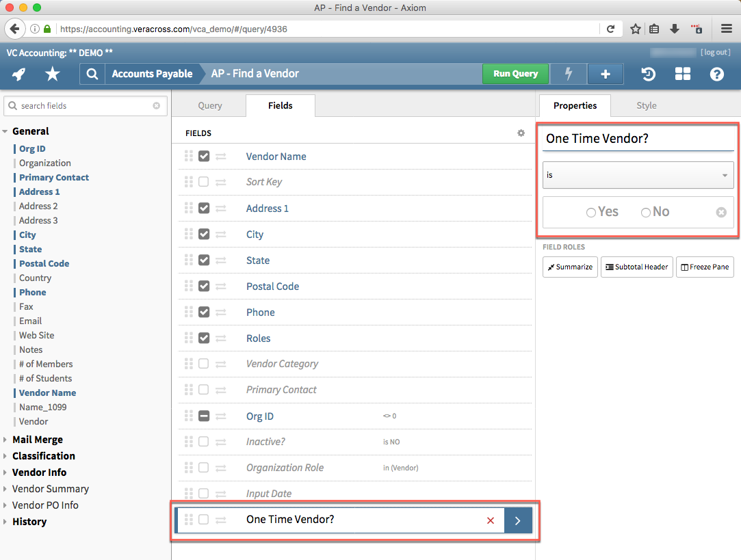
Task: Click the plus icon to add new item
Action: 605,74
